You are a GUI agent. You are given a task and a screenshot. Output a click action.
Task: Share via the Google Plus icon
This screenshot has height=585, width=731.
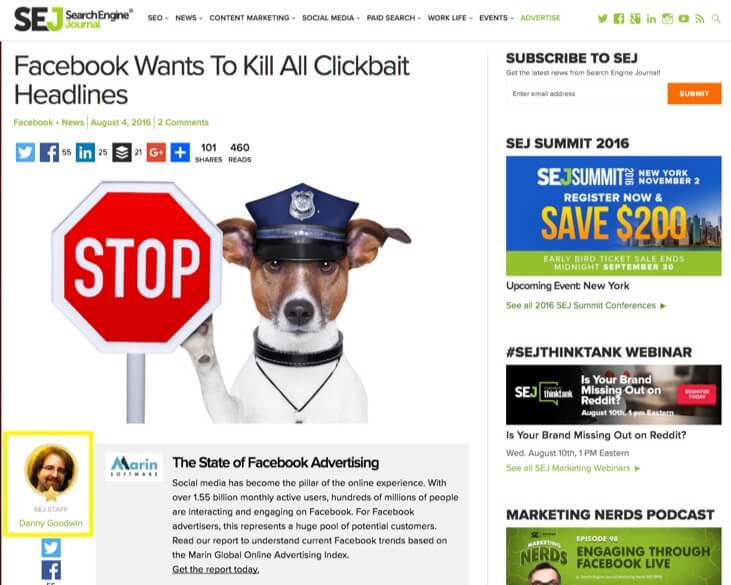pos(156,152)
